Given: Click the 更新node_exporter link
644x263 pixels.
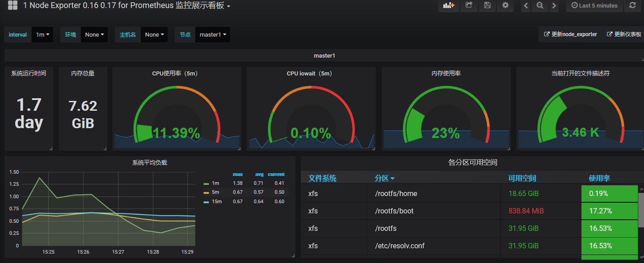Looking at the screenshot, I should [x=570, y=34].
